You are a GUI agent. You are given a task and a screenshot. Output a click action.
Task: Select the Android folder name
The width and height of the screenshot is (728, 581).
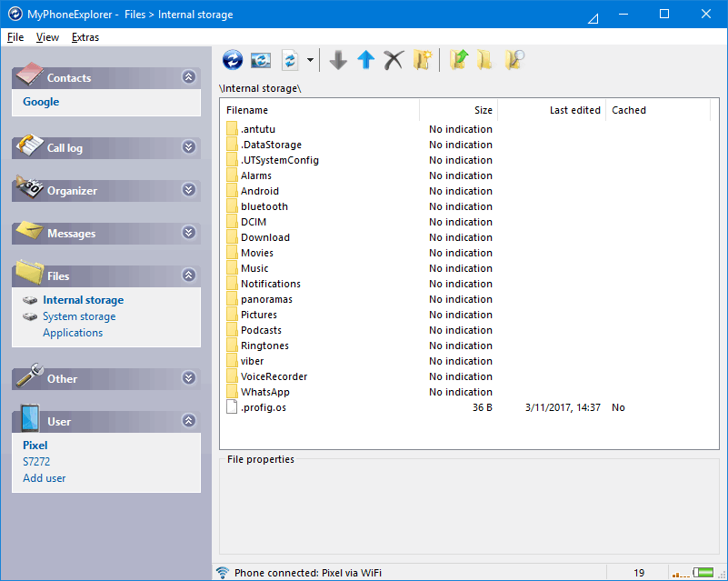point(260,191)
